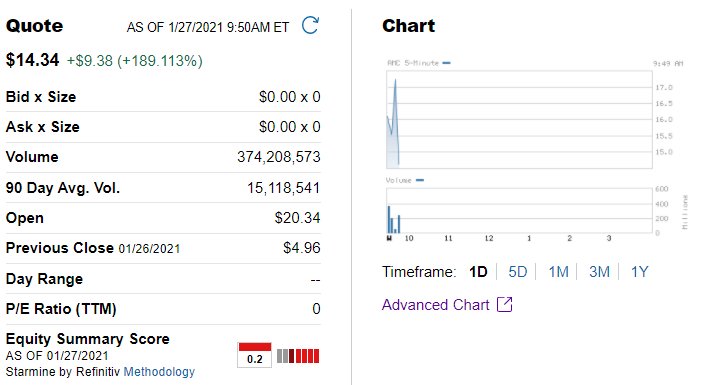Click the price line chart area
This screenshot has height=385, width=713.
[519, 120]
